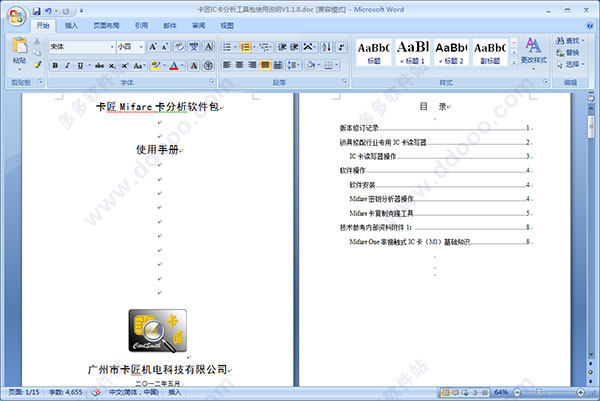Save the document using Quick Access icon
This screenshot has width=600, height=401.
[x=36, y=11]
